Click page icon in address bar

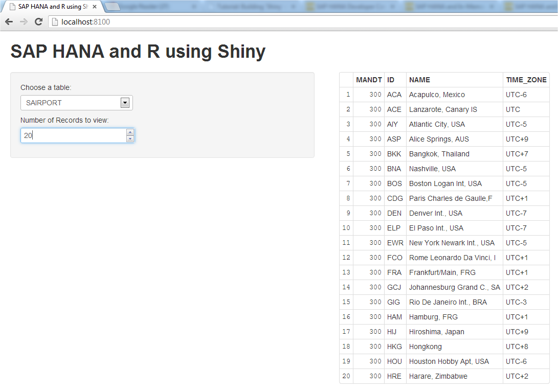[54, 22]
